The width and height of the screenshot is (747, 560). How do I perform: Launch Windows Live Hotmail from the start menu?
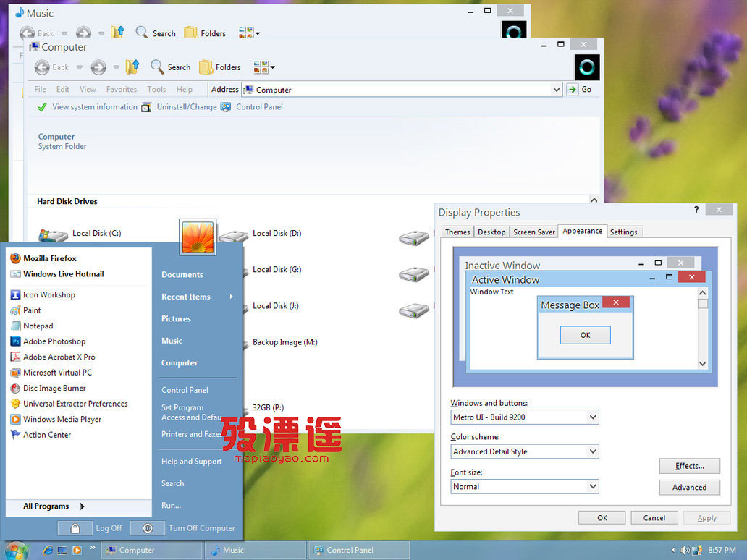56,273
